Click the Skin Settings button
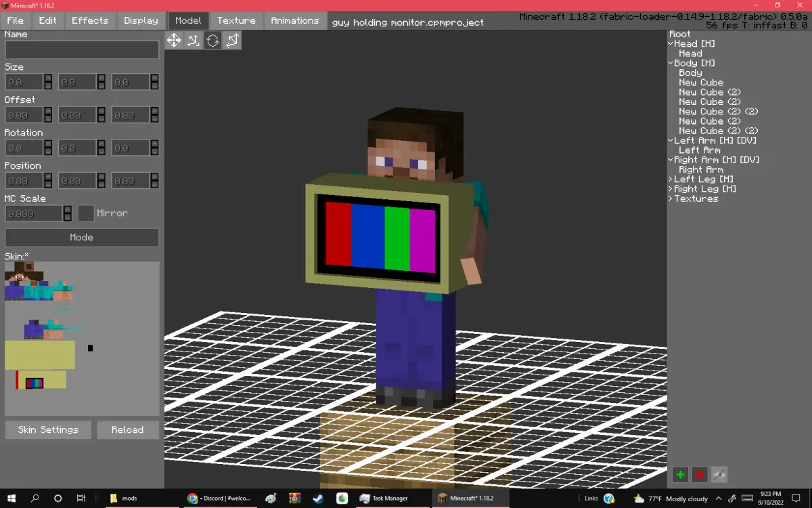This screenshot has width=812, height=508. pyautogui.click(x=48, y=429)
